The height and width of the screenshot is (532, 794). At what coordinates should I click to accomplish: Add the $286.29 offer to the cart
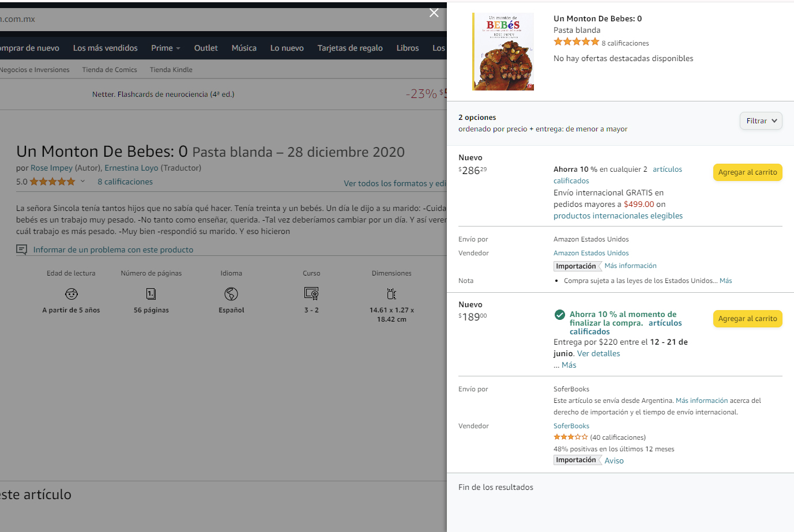(x=747, y=172)
